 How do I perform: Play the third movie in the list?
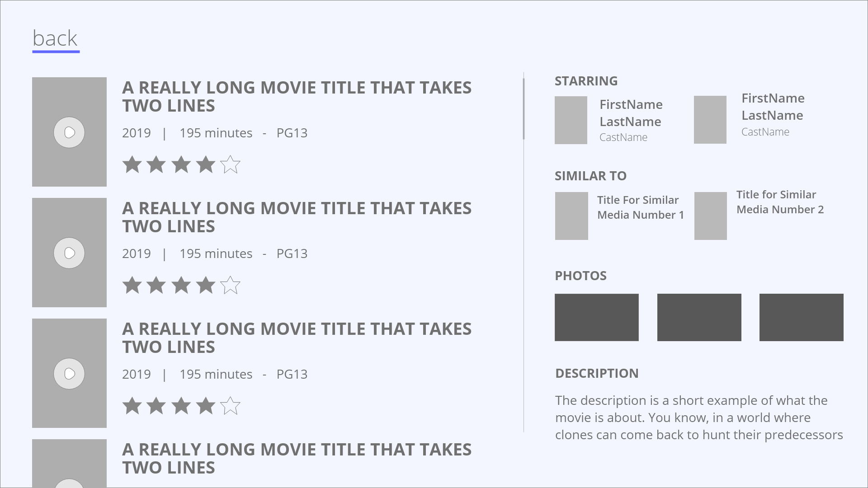(x=69, y=374)
